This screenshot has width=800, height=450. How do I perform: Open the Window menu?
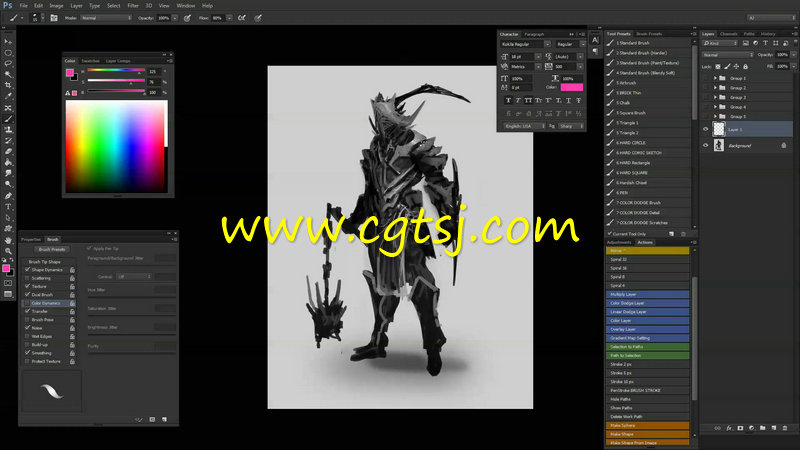click(x=186, y=6)
